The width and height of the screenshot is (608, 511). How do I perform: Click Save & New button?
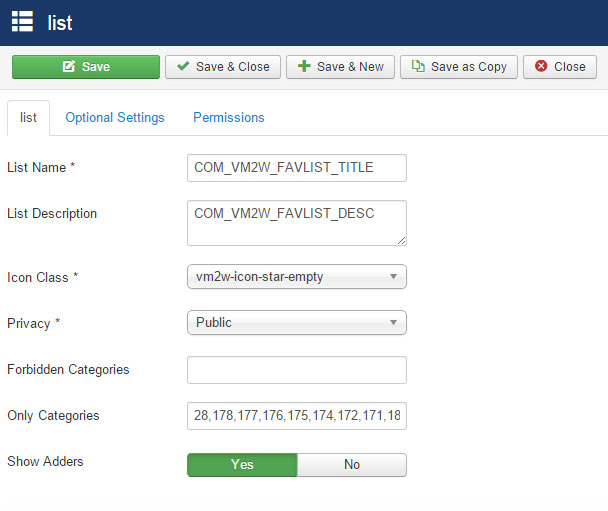[340, 67]
